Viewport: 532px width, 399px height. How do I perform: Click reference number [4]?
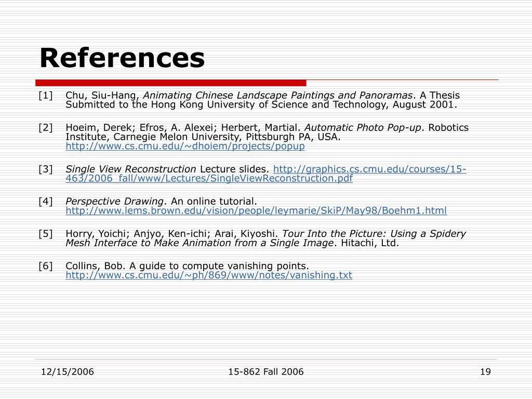[46, 201]
